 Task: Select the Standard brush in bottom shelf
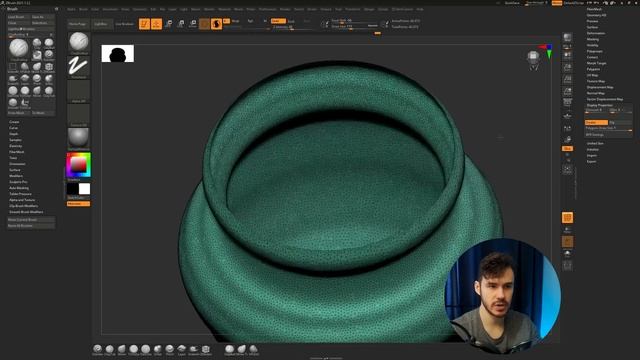(98, 349)
